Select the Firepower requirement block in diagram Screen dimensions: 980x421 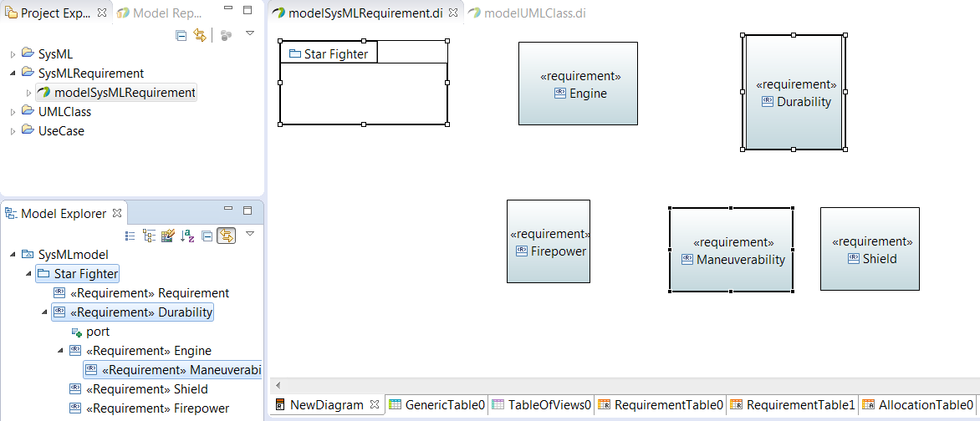click(549, 241)
